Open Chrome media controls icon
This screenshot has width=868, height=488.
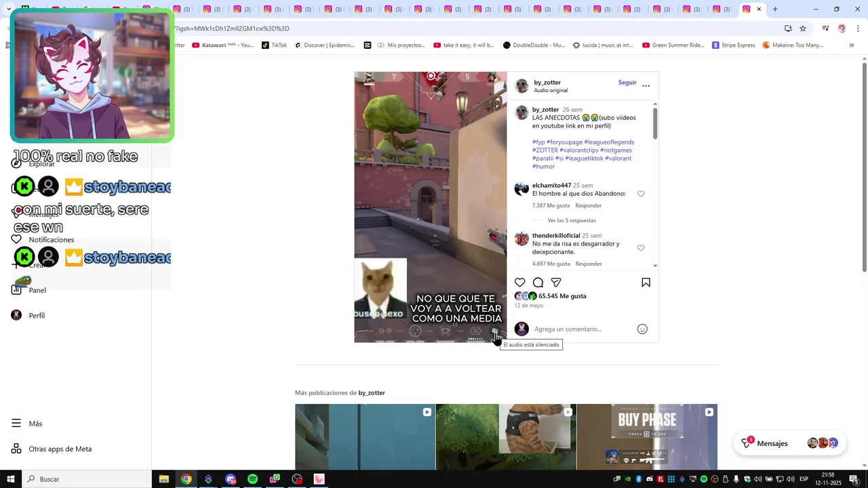(x=825, y=28)
